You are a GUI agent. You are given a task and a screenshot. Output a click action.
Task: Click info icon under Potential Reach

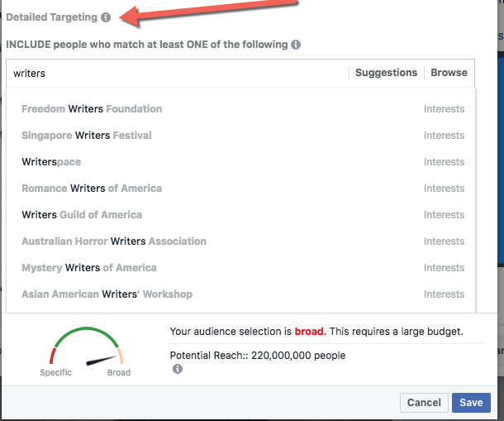[x=178, y=369]
